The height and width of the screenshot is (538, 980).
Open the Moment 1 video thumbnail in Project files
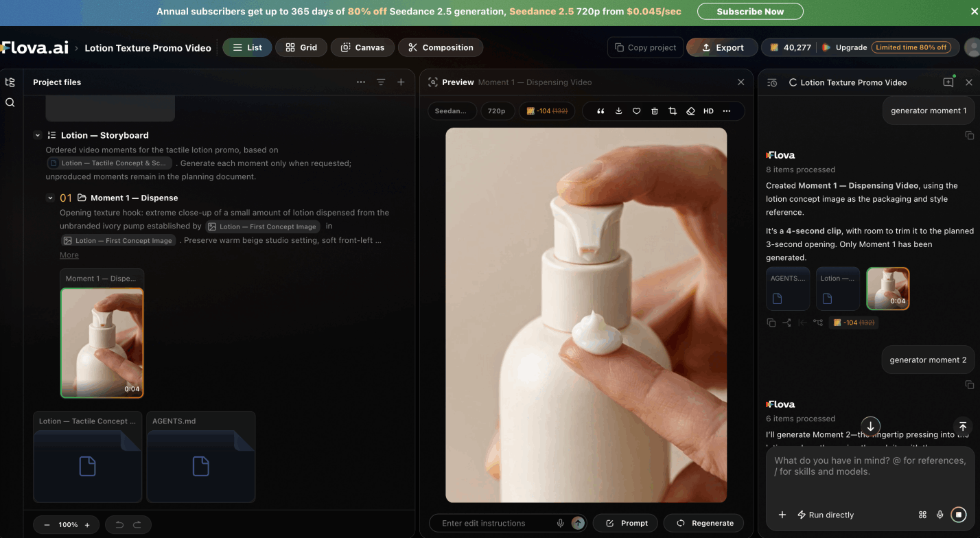(102, 342)
